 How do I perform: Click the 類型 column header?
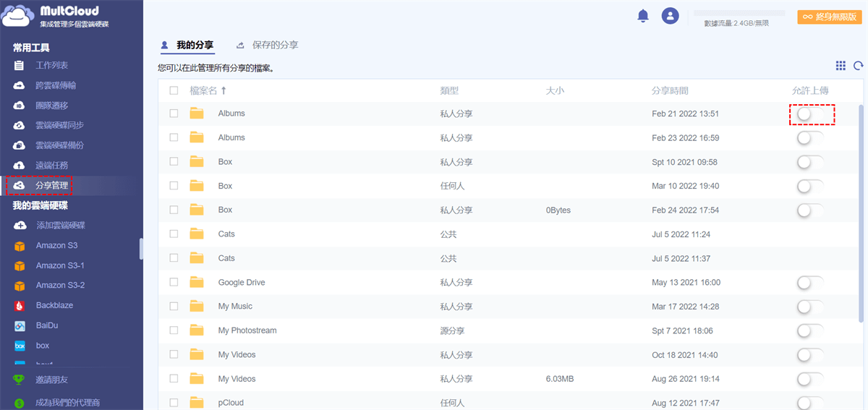(x=449, y=90)
